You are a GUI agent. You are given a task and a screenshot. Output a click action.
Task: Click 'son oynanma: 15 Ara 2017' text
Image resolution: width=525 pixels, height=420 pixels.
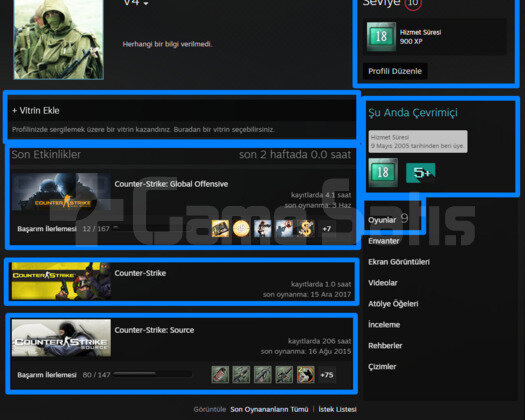(x=307, y=294)
